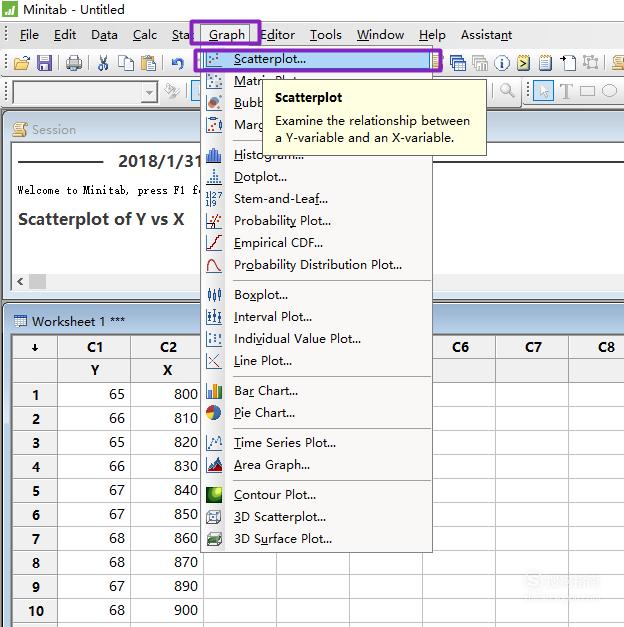Choose Boxplot... from Graph menu
This screenshot has width=624, height=627.
(316, 295)
